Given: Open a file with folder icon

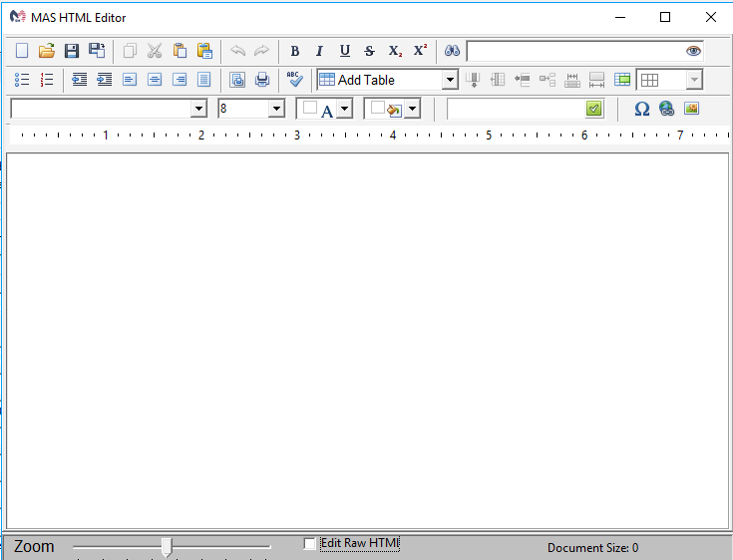Looking at the screenshot, I should [47, 51].
